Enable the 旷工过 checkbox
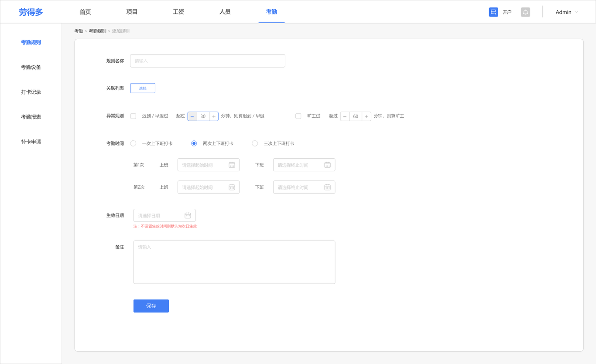Viewport: 596px width, 364px height. (x=298, y=116)
